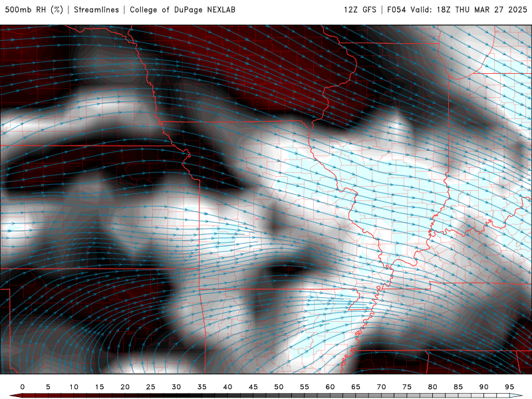Select the 95 value on the color scale
This screenshot has height=399, width=532.
pos(509,387)
